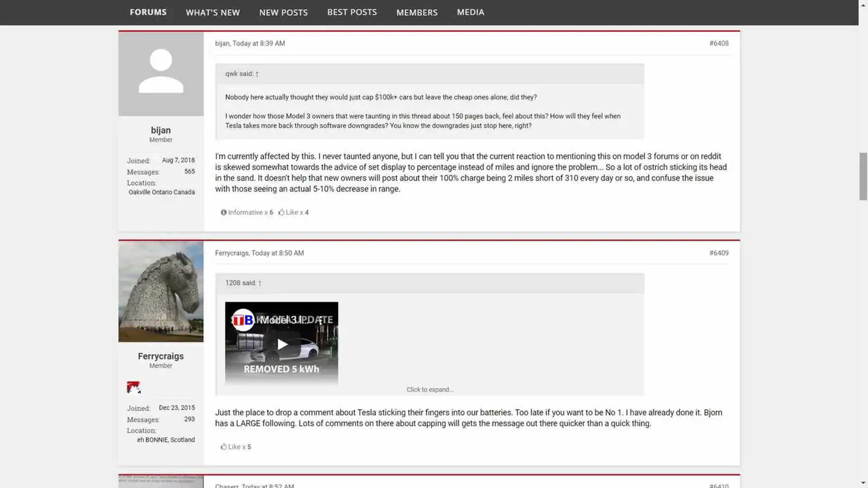Click to expand the quoted post

pos(429,389)
